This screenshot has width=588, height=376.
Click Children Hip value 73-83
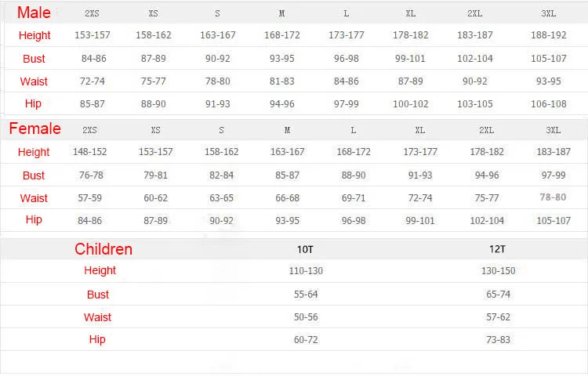(x=498, y=340)
